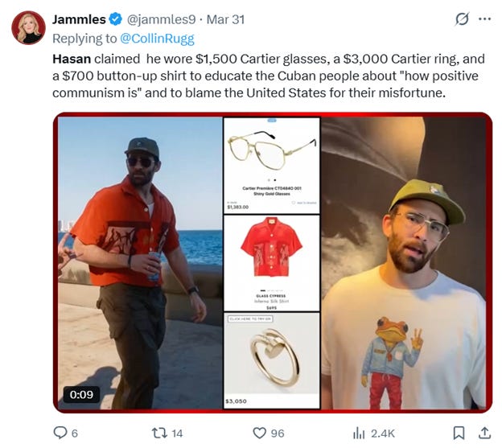
Task: Click the bold Hasan text in tweet
Action: point(72,59)
